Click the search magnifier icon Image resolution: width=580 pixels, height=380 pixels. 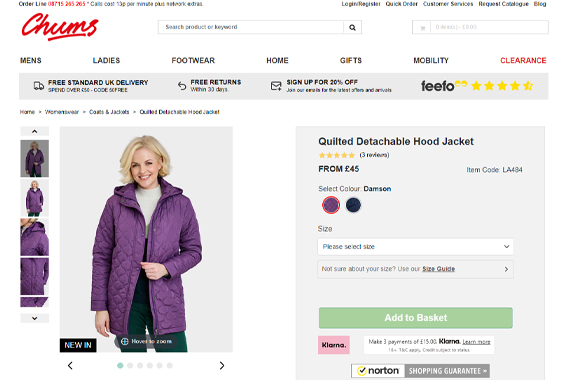pyautogui.click(x=352, y=27)
